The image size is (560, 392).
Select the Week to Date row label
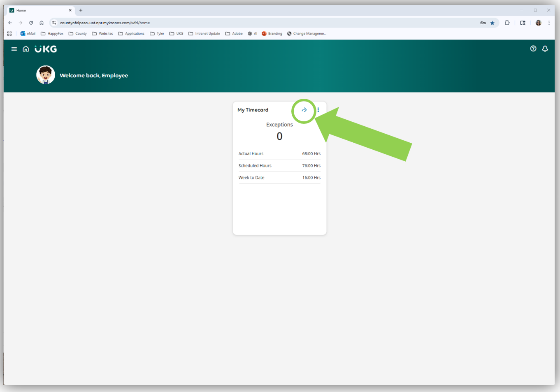(x=251, y=178)
